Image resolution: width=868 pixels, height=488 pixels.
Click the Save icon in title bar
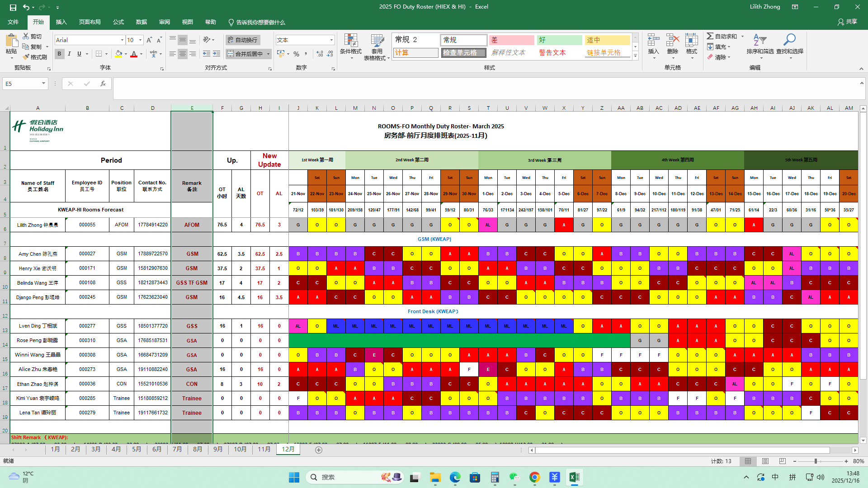[x=13, y=7]
